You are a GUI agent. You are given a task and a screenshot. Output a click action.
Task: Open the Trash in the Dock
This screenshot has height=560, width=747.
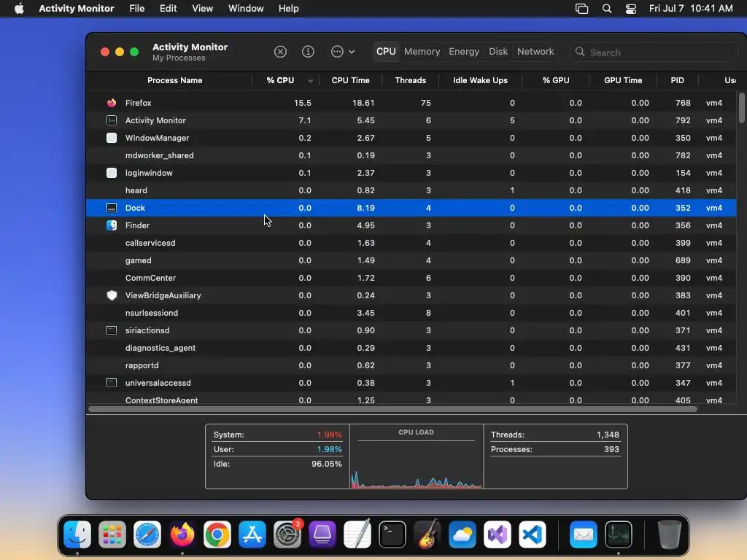(x=669, y=534)
